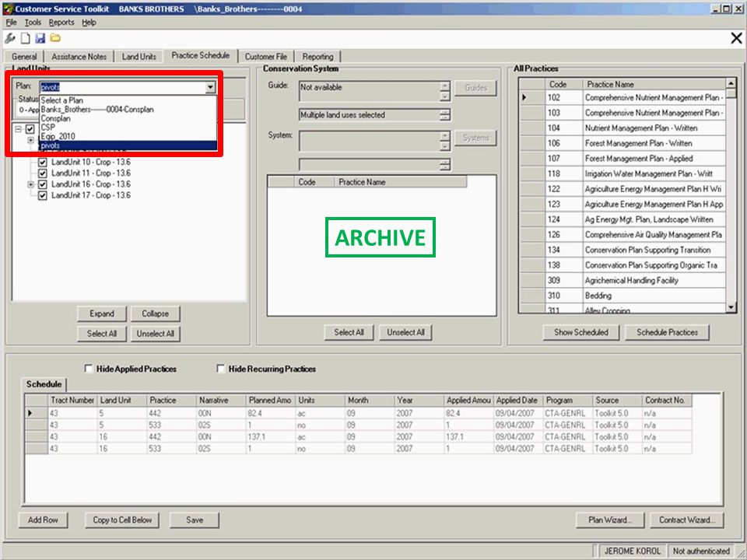Open the Plan Wizard

coord(610,520)
